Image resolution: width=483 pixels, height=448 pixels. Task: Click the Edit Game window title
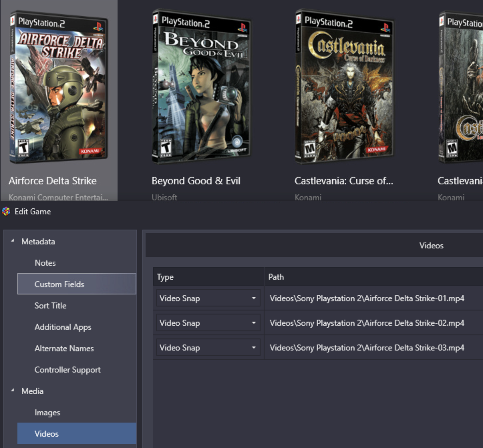[33, 211]
